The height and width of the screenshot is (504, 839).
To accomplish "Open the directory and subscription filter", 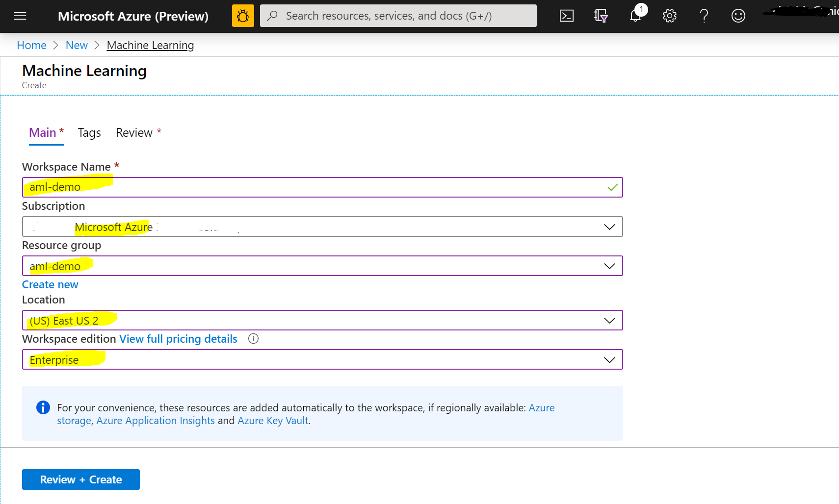I will (x=601, y=16).
